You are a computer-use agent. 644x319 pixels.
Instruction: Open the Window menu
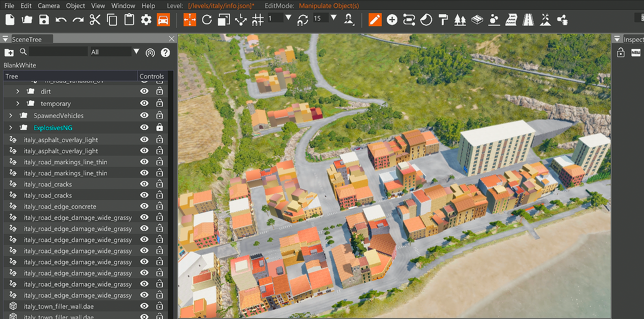(123, 6)
